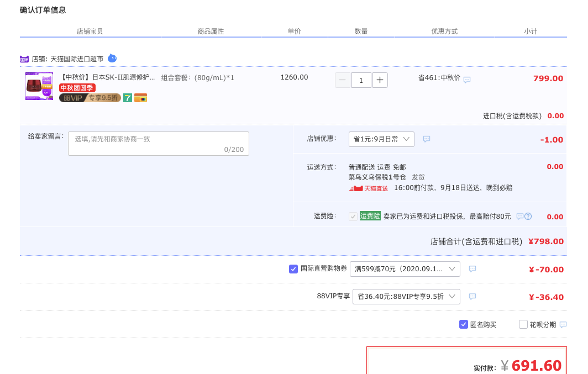
Task: Click the green 7-day return icon
Action: point(128,98)
